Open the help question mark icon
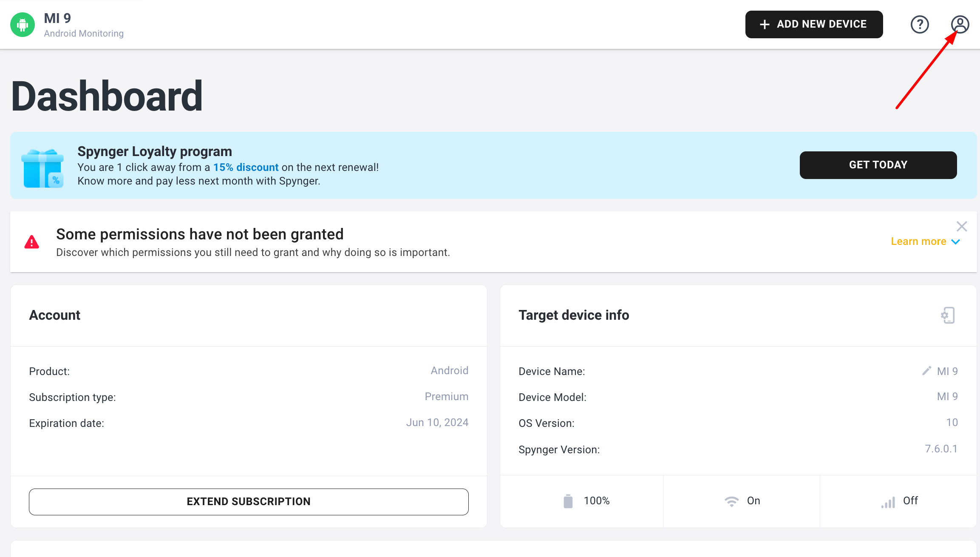980x557 pixels. point(920,24)
